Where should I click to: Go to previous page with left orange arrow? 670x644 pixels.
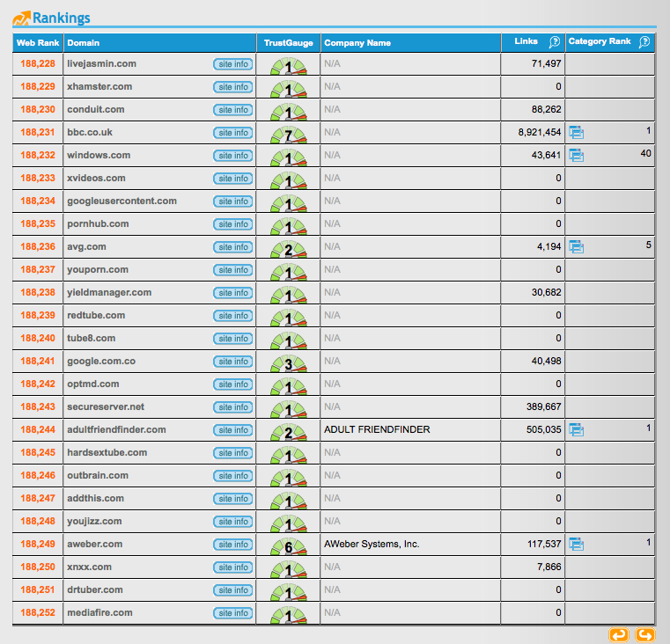click(619, 635)
